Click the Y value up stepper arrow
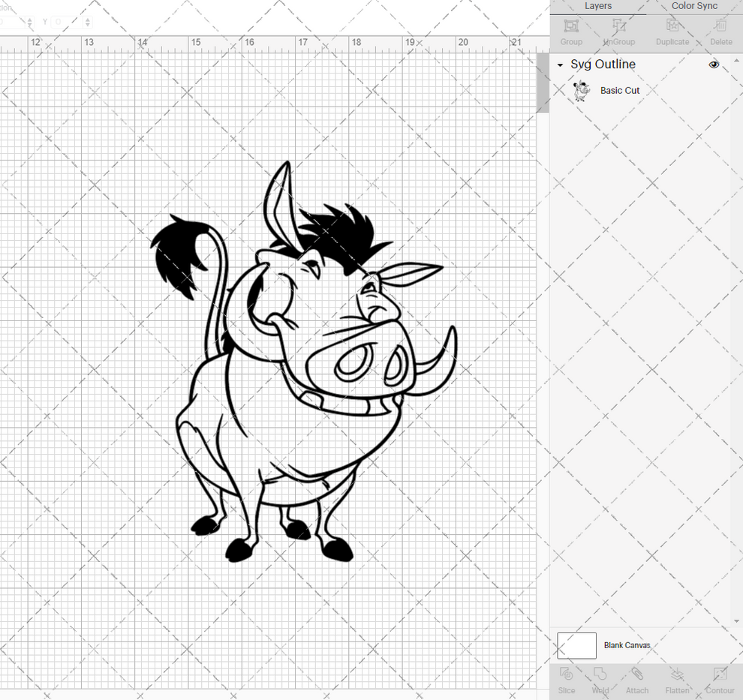This screenshot has width=743, height=700. point(87,19)
